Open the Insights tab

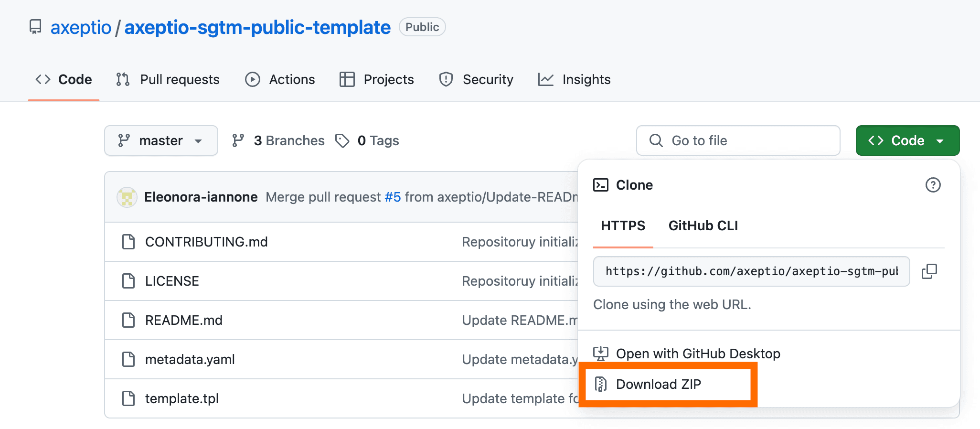pyautogui.click(x=574, y=79)
